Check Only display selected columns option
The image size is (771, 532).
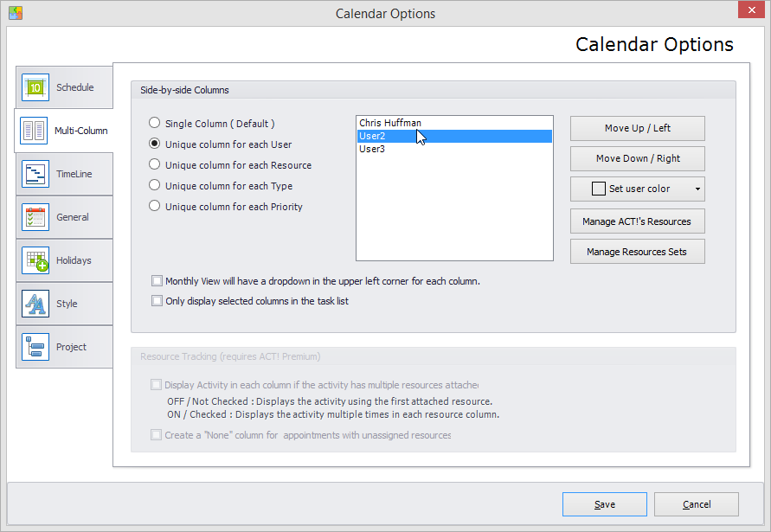157,300
